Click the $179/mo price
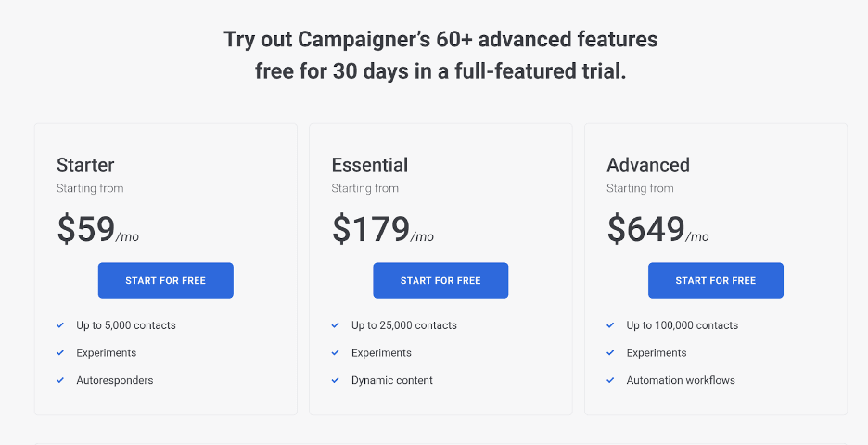The width and height of the screenshot is (868, 445). [382, 230]
